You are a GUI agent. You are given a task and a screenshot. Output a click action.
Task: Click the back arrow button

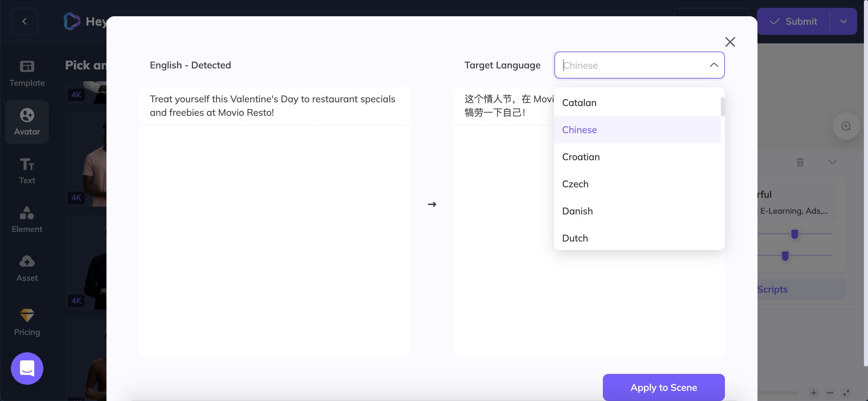[24, 21]
